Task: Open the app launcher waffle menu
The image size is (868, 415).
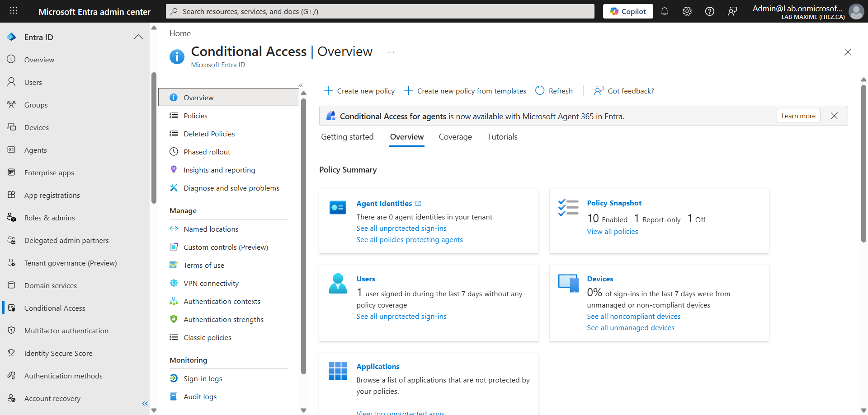Action: [x=14, y=11]
